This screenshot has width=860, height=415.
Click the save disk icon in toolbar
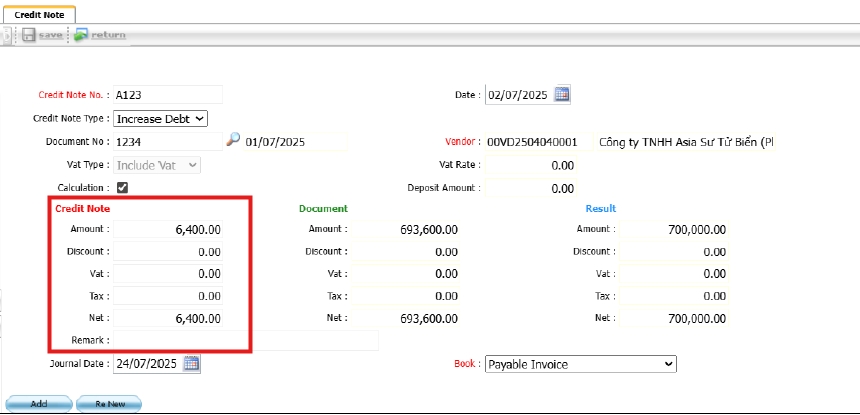[x=29, y=35]
